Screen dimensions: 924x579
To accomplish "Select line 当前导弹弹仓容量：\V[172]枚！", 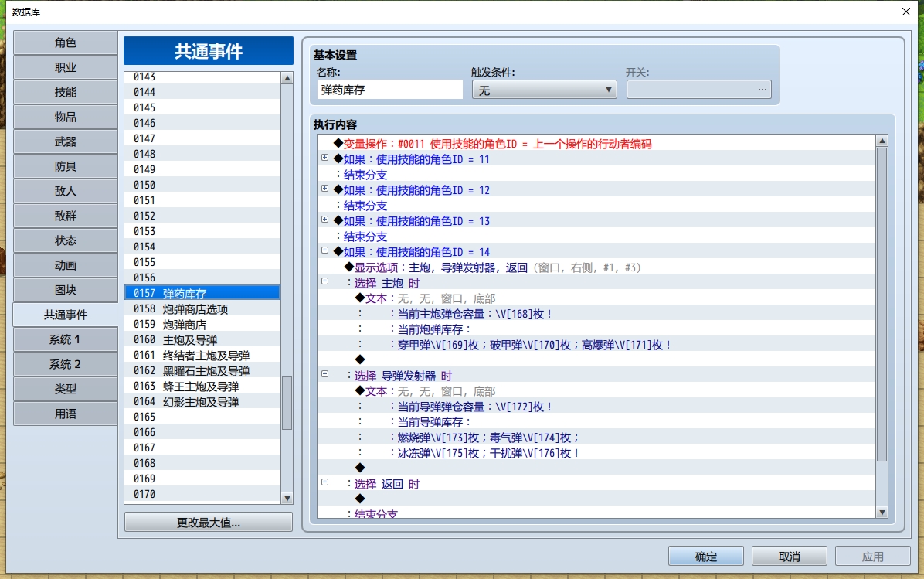I will click(x=596, y=407).
